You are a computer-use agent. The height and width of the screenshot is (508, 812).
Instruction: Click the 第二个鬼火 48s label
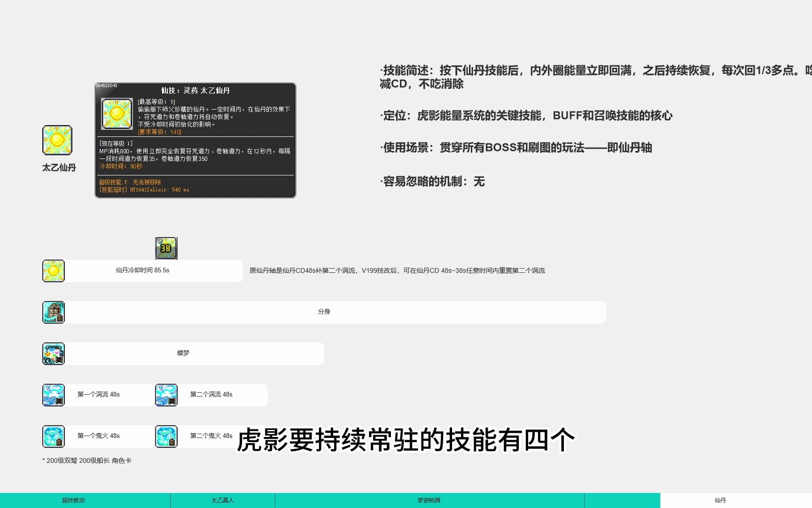pyautogui.click(x=211, y=436)
